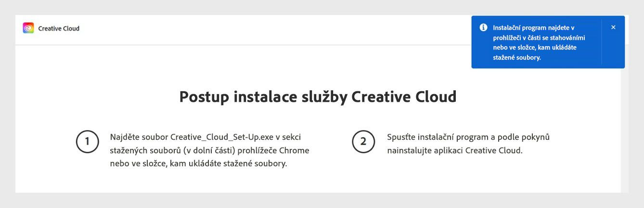The width and height of the screenshot is (644, 208).
Task: Click the "Spusťte instalační program" instruction text
Action: (438, 137)
